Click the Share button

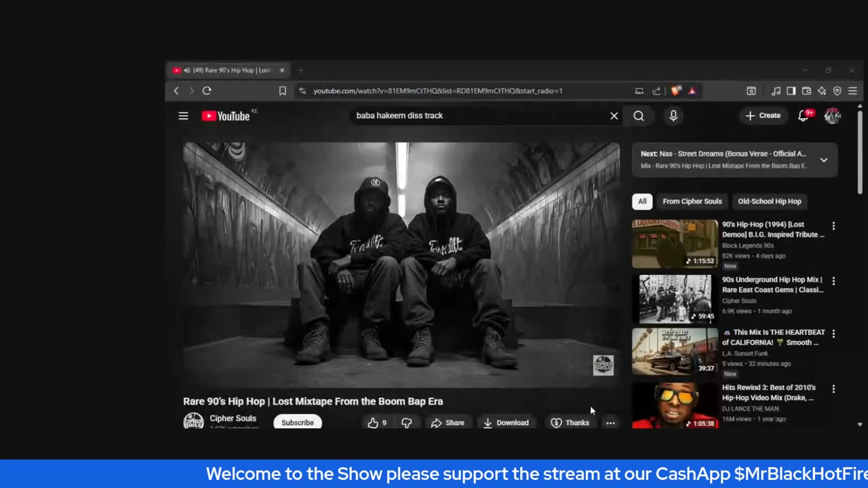click(448, 422)
